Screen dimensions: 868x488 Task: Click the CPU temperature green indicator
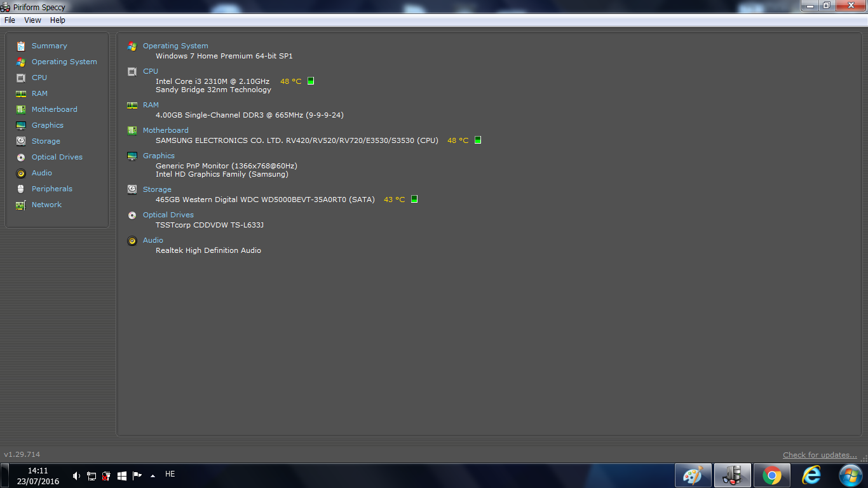point(311,81)
